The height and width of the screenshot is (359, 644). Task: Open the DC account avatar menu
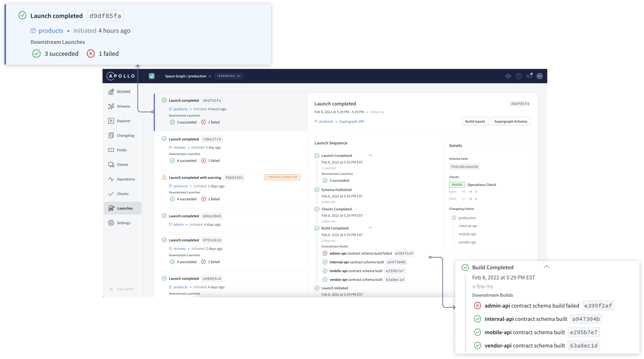pos(539,76)
